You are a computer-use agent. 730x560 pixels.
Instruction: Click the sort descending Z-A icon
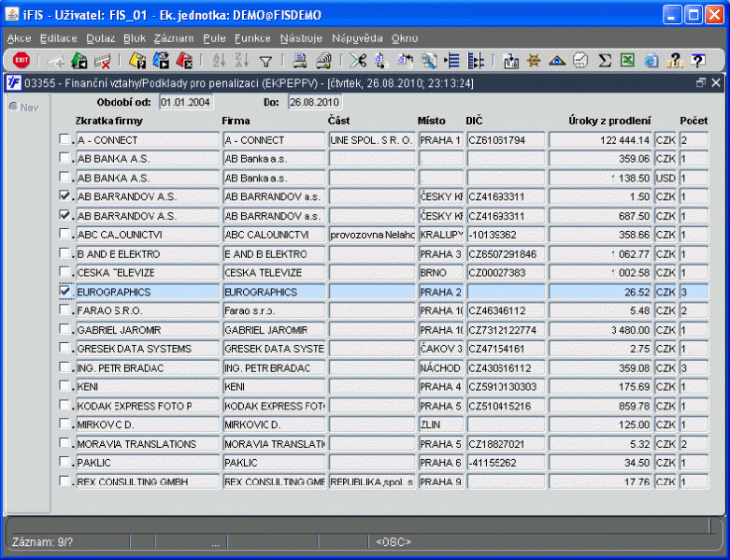point(242,61)
